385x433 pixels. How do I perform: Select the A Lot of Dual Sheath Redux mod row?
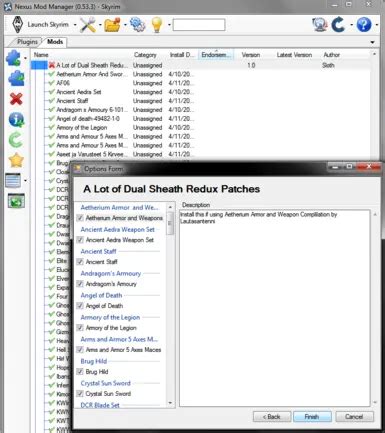click(201, 65)
